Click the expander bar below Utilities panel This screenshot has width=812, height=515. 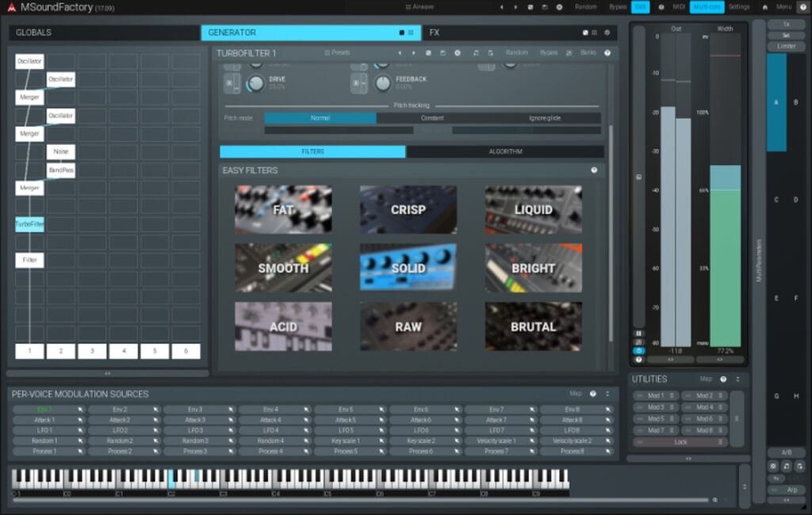tap(688, 459)
